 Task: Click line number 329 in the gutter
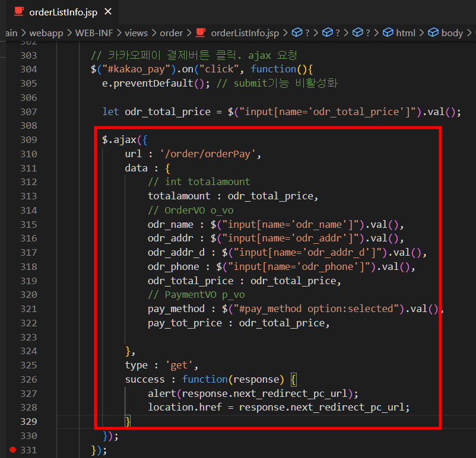28,422
